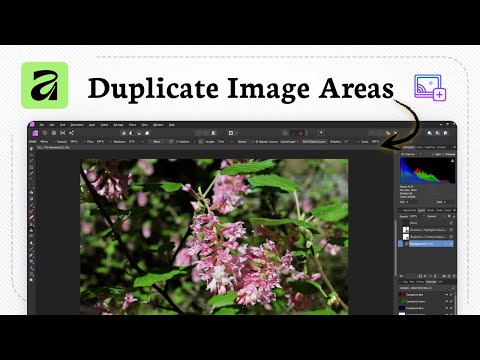Switch to the Develop persona
Viewport: 480px width, 360px height.
click(x=54, y=133)
